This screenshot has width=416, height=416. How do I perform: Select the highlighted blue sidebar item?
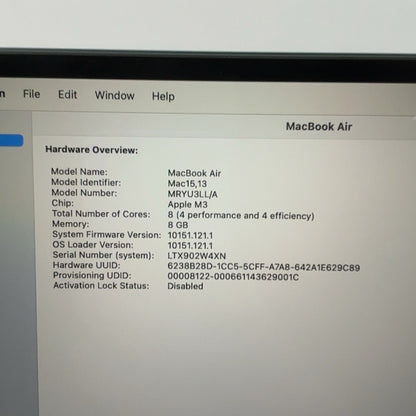coord(12,140)
